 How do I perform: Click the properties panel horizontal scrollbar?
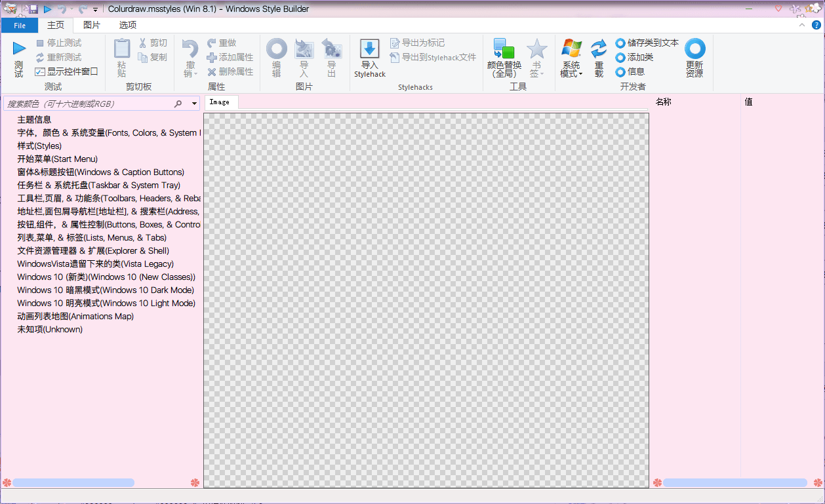(735, 482)
